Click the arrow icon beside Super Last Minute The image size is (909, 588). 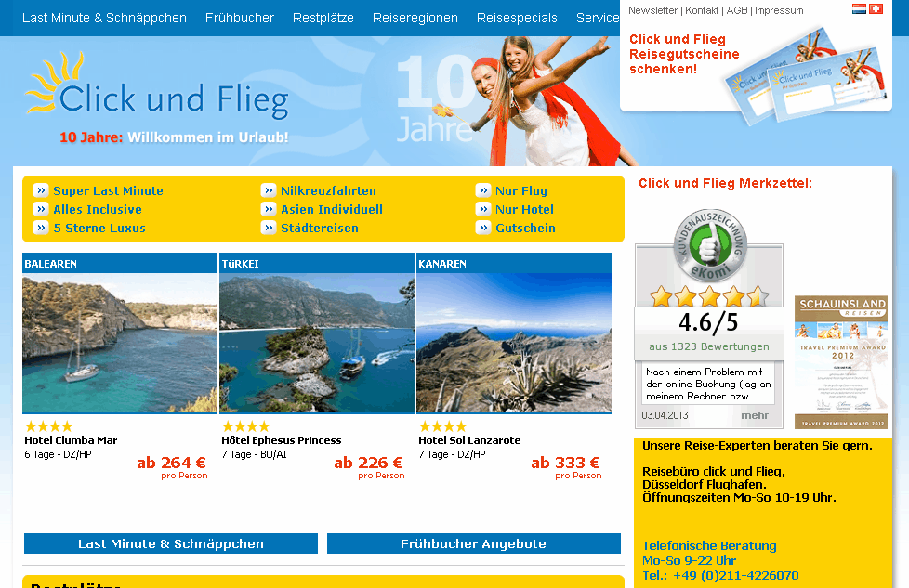[41, 190]
